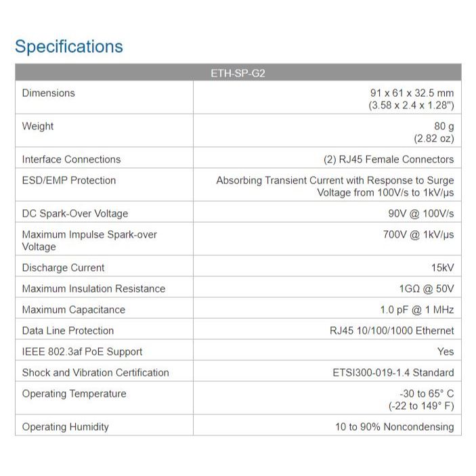476x476 pixels.
Task: Click the IEEE 802.3af PoE Support label
Action: (82, 351)
